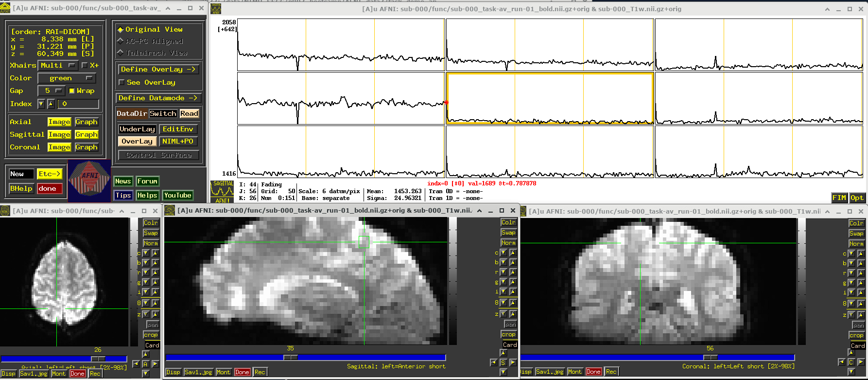
Task: Click the Swap button in the coronal viewer
Action: (856, 234)
